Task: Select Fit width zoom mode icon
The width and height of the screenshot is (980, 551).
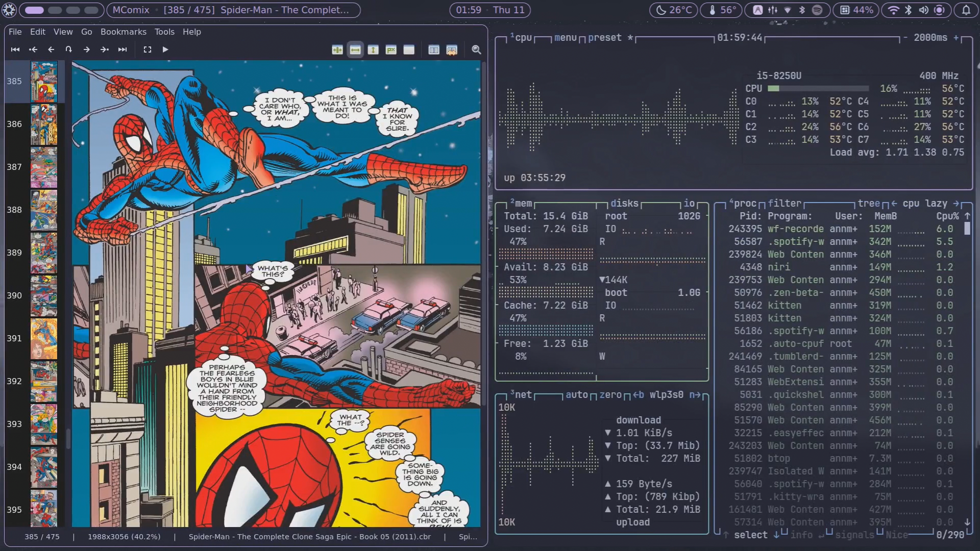Action: tap(355, 49)
